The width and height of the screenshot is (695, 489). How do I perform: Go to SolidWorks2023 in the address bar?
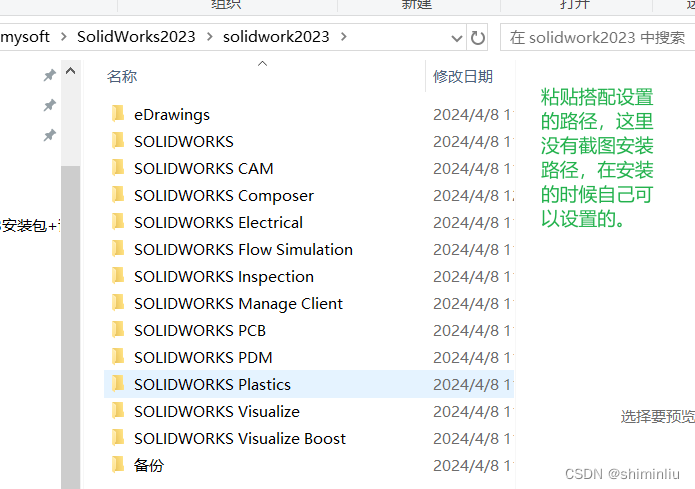tap(136, 36)
